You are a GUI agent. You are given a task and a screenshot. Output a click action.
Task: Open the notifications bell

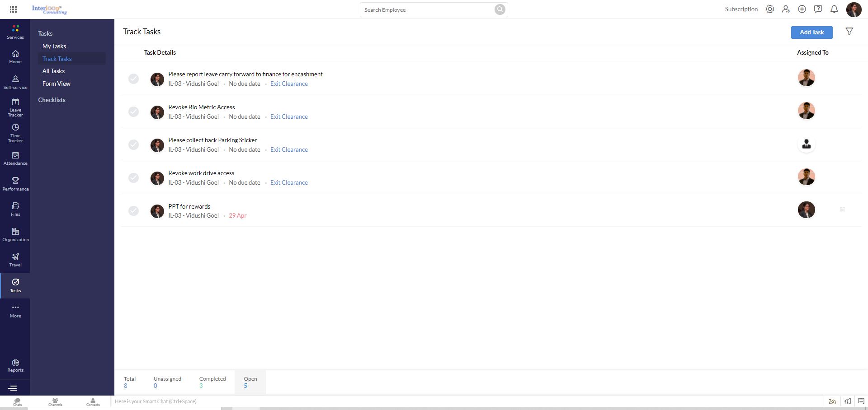click(834, 9)
